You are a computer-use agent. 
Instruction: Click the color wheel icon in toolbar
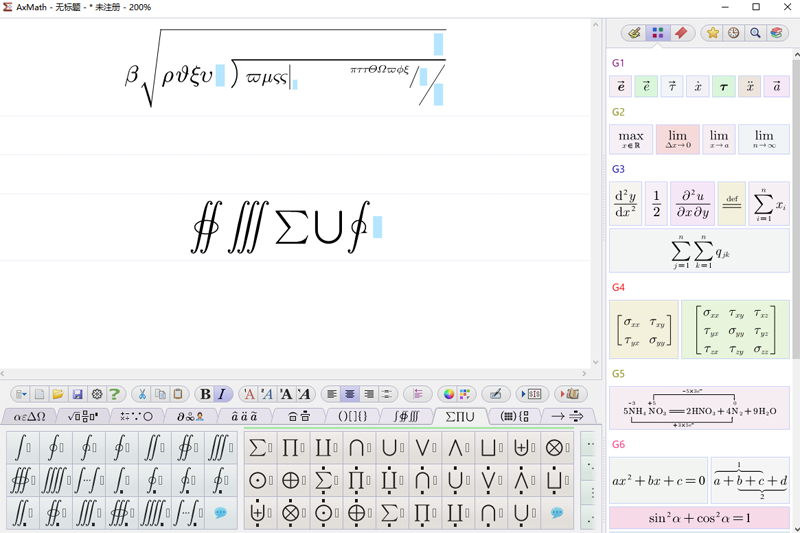click(449, 394)
